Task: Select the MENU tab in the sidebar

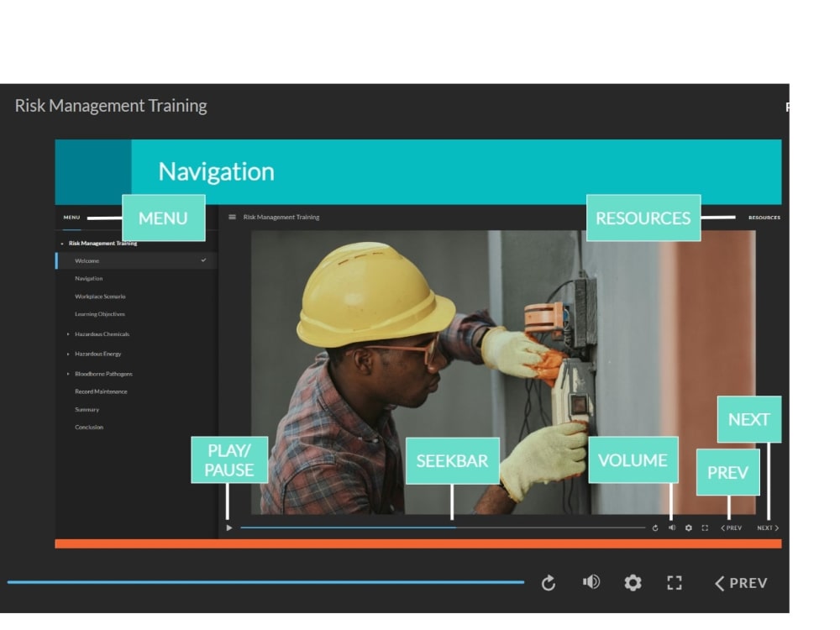Action: coord(71,218)
